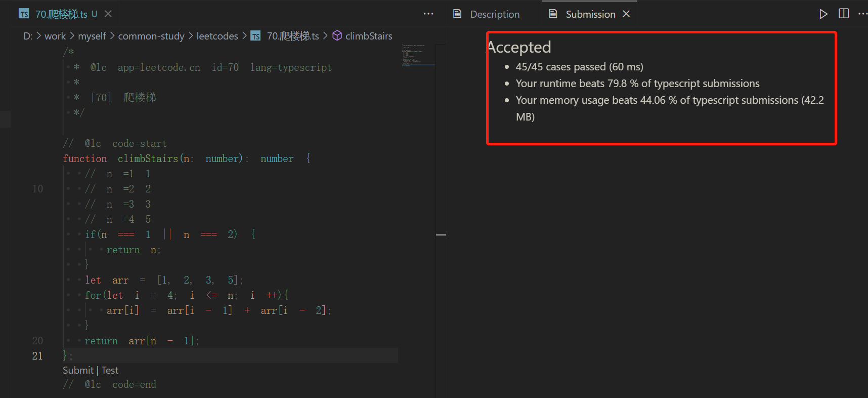Select the Submission tab
The image size is (868, 398).
tap(590, 14)
